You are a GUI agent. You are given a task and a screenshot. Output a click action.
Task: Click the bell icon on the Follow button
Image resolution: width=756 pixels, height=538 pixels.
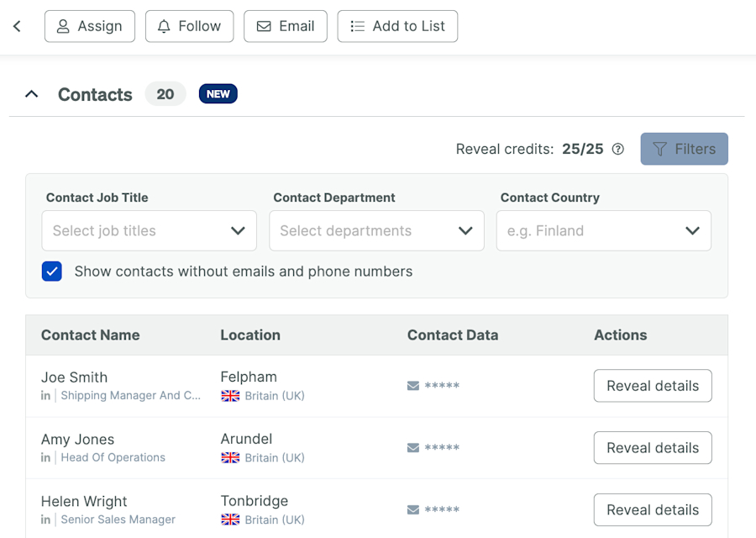[164, 26]
